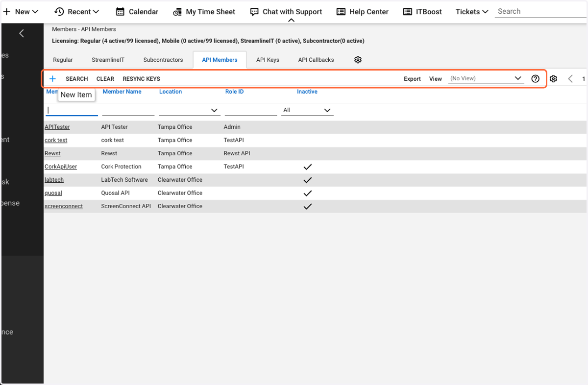This screenshot has width=588, height=385.
Task: Click the CLEAR button
Action: pyautogui.click(x=105, y=79)
